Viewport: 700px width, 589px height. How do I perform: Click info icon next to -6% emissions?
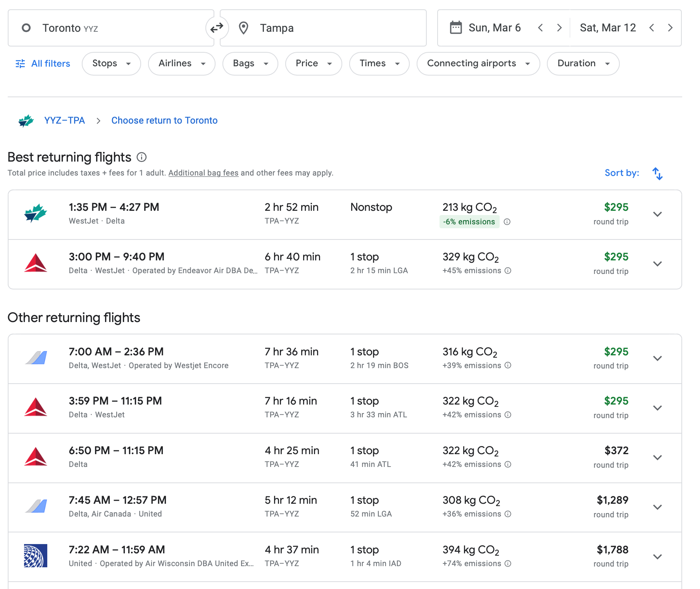tap(507, 222)
